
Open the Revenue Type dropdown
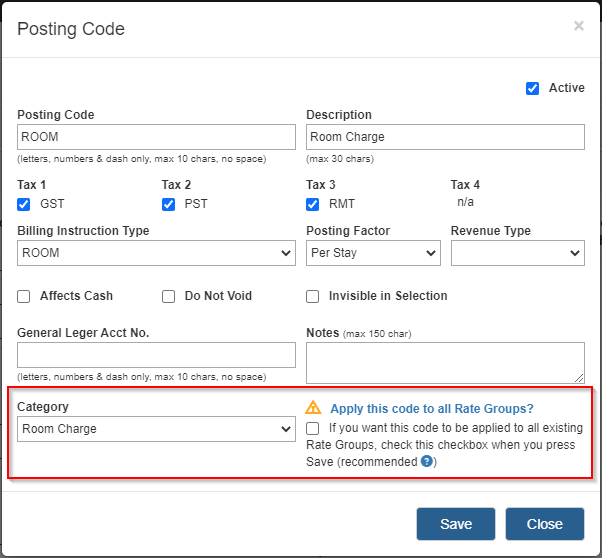[x=518, y=253]
